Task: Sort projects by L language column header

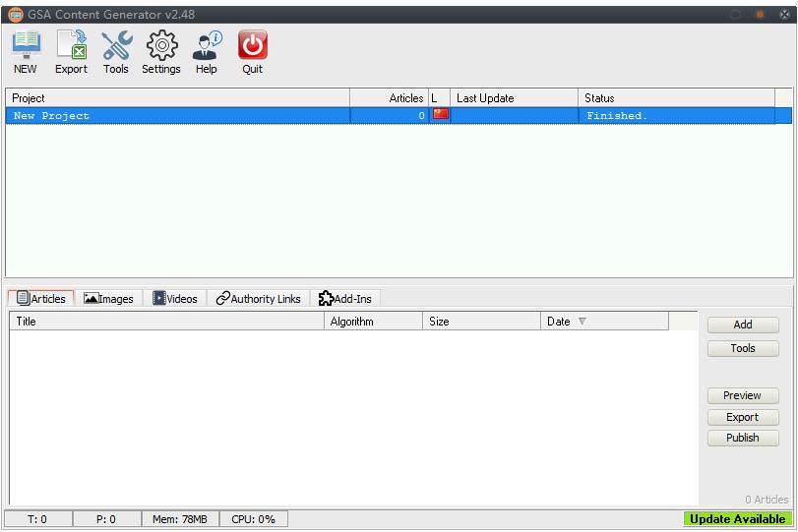Action: coord(440,98)
